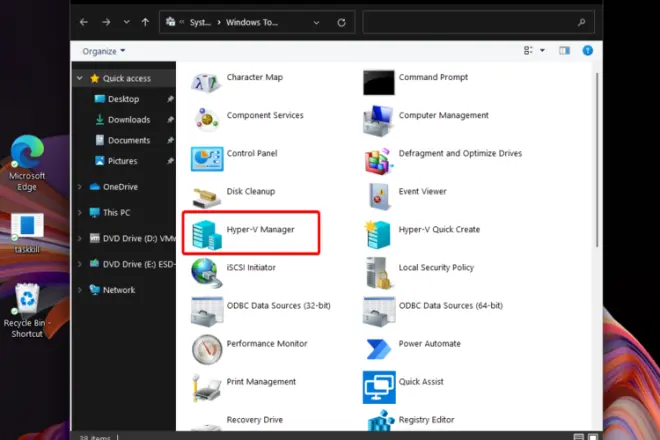Viewport: 660px width, 440px height.
Task: Click the Forward navigation arrow
Action: click(x=106, y=22)
